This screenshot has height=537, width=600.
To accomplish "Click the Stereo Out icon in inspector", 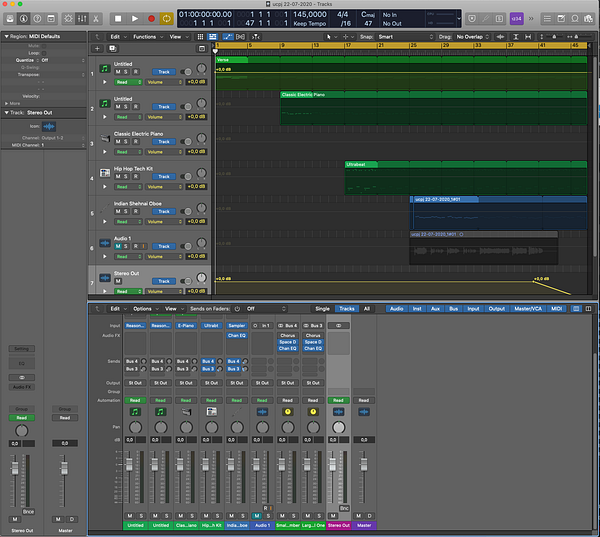I will pyautogui.click(x=48, y=126).
